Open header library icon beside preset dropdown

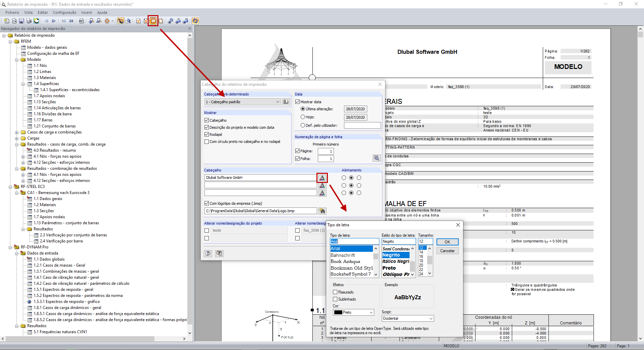pyautogui.click(x=286, y=102)
